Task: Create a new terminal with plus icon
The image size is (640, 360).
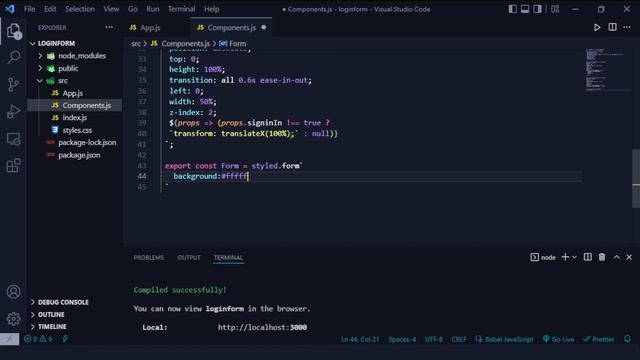Action: (x=565, y=257)
